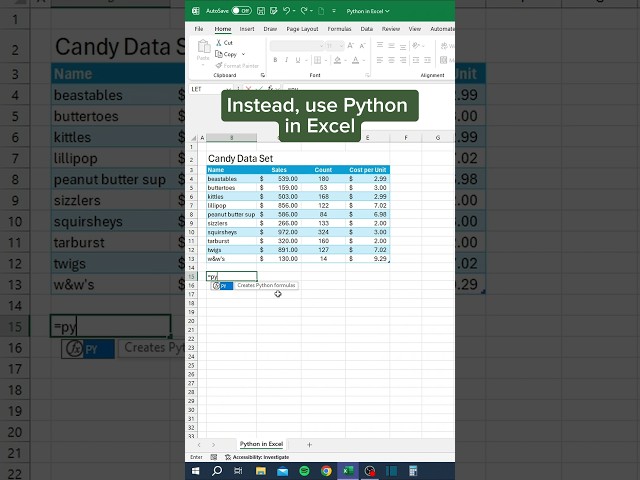Switch to the Draw tab

coord(270,29)
